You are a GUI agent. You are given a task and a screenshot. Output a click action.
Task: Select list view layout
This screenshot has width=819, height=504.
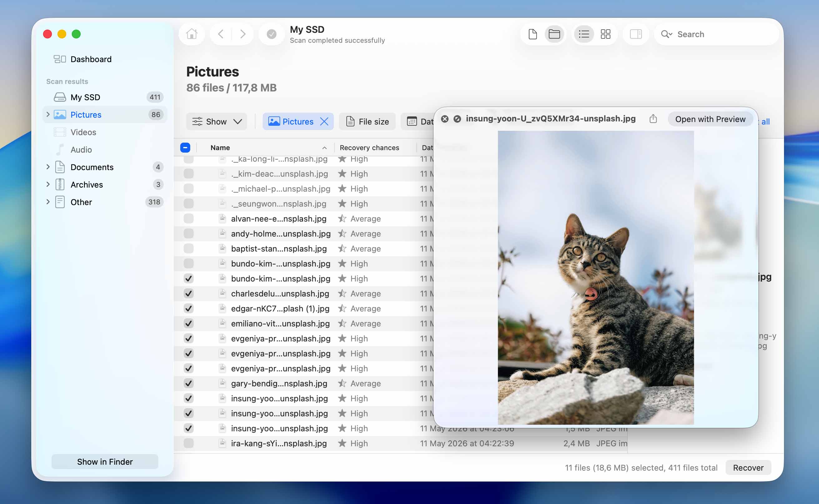(x=584, y=34)
